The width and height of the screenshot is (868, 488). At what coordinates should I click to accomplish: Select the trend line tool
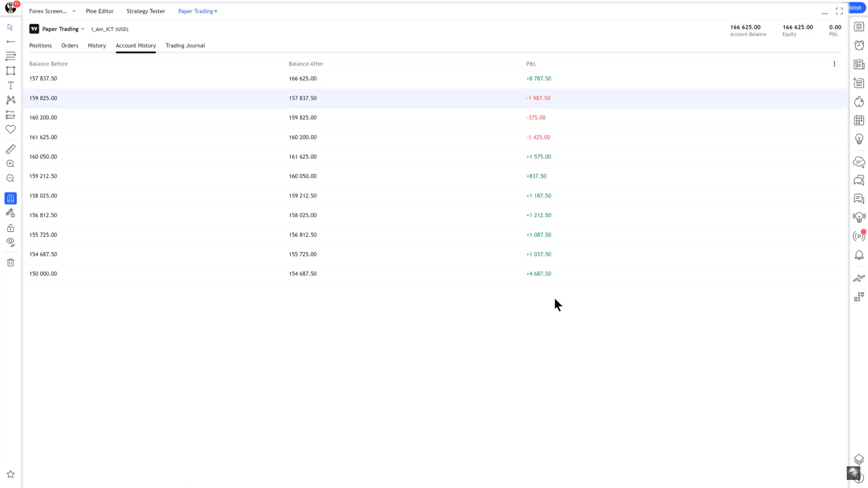pos(10,42)
